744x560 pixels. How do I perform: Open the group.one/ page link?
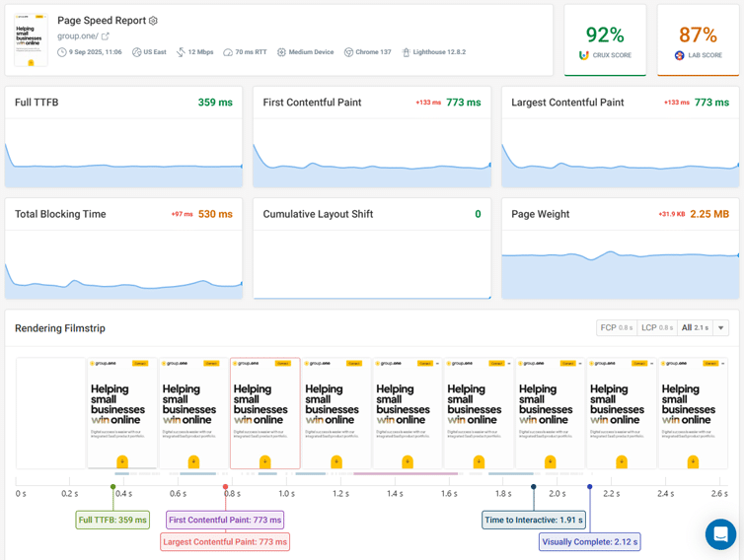pyautogui.click(x=77, y=36)
